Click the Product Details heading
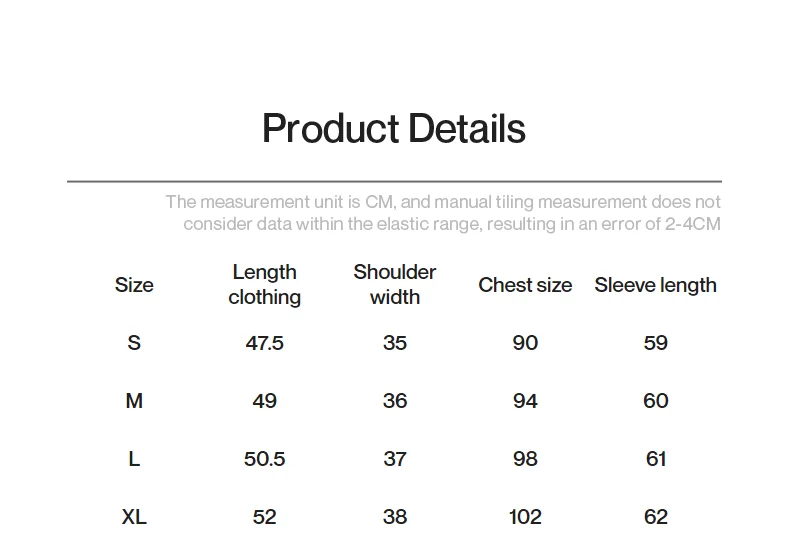Image resolution: width=790 pixels, height=545 pixels. 394,128
